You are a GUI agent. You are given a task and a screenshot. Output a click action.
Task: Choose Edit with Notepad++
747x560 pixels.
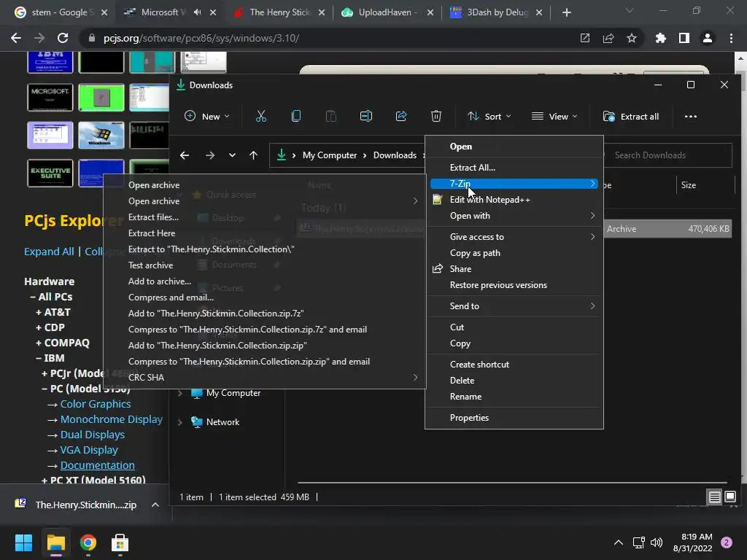(x=514, y=200)
